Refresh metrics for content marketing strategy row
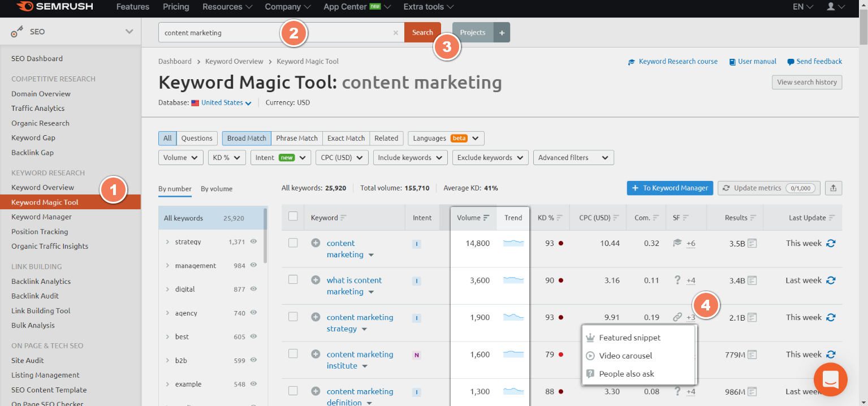Image resolution: width=868 pixels, height=406 pixels. click(x=831, y=318)
